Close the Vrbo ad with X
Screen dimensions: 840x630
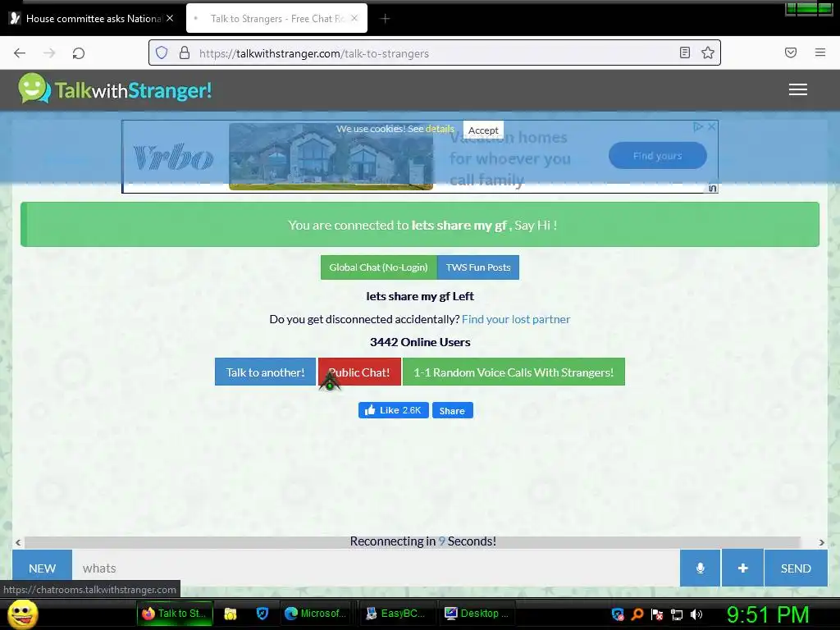[x=711, y=127]
